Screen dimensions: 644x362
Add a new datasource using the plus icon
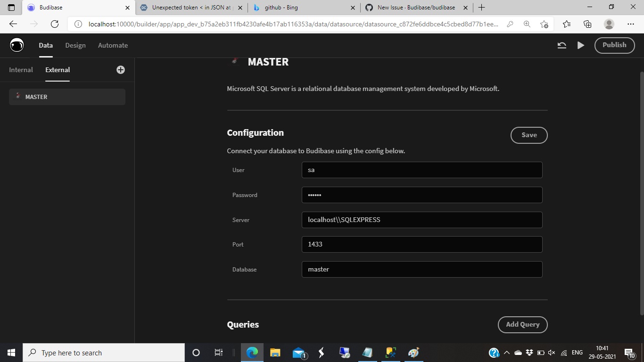[120, 69]
